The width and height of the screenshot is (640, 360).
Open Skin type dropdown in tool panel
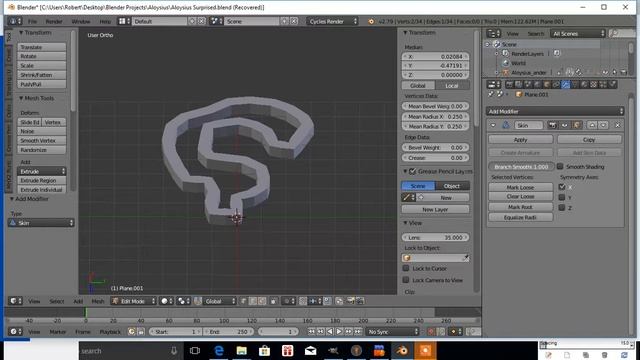41,223
